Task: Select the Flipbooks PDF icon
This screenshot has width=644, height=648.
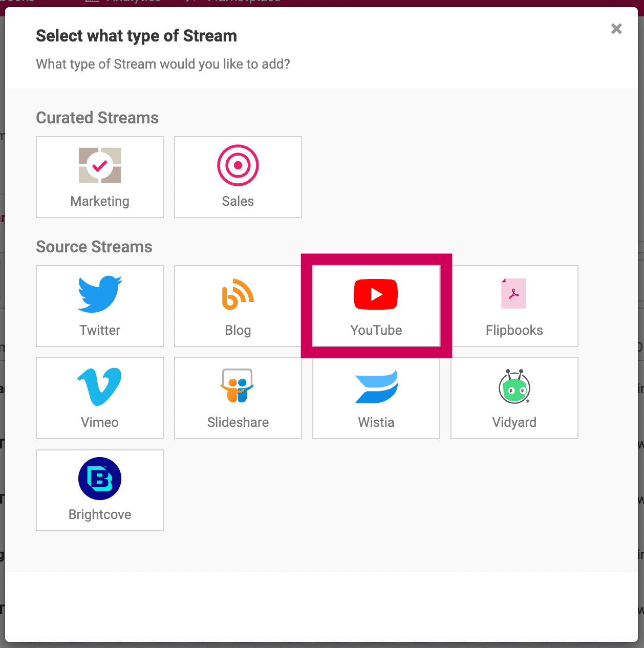Action: click(514, 293)
